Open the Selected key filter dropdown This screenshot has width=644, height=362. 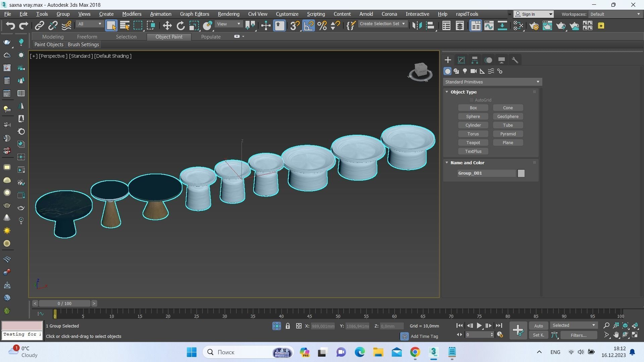(574, 325)
